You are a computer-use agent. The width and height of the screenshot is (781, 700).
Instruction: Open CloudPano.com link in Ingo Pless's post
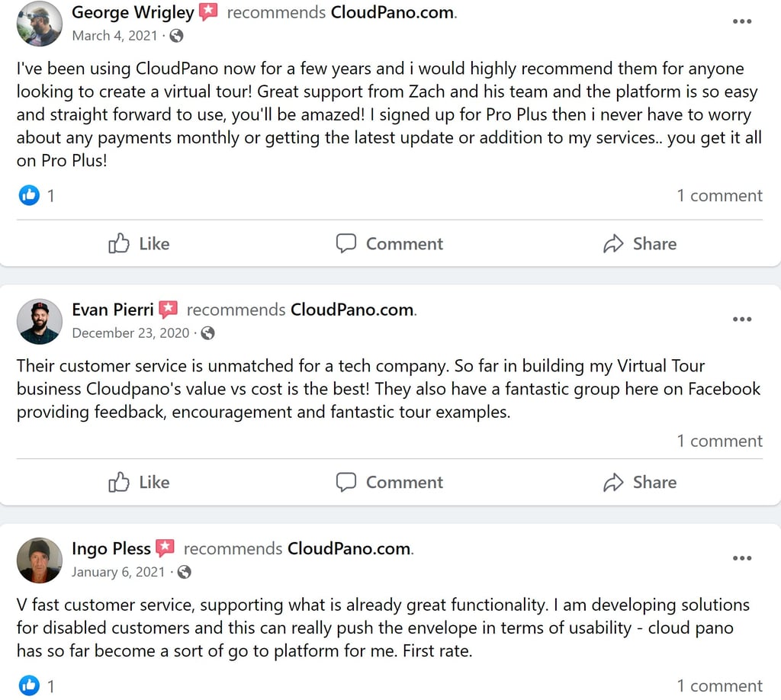point(349,548)
